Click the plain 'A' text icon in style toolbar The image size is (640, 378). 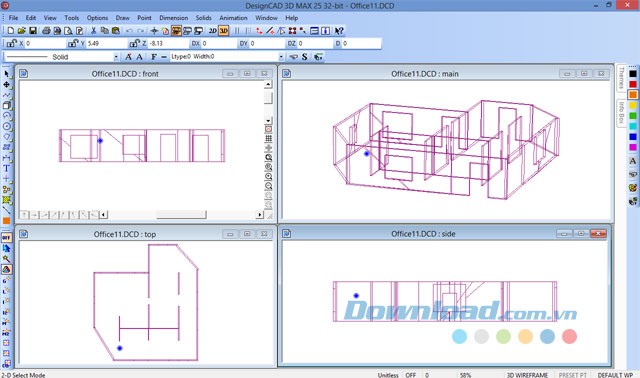[139, 57]
